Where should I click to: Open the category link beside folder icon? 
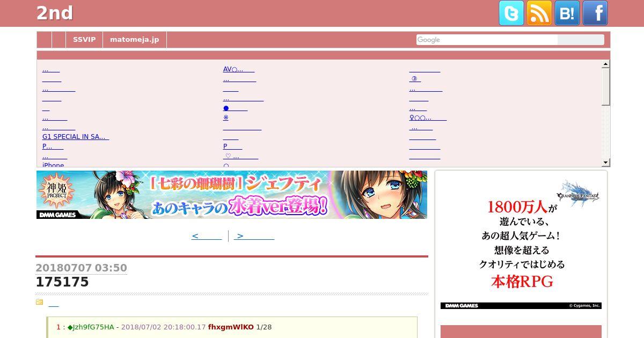click(54, 304)
